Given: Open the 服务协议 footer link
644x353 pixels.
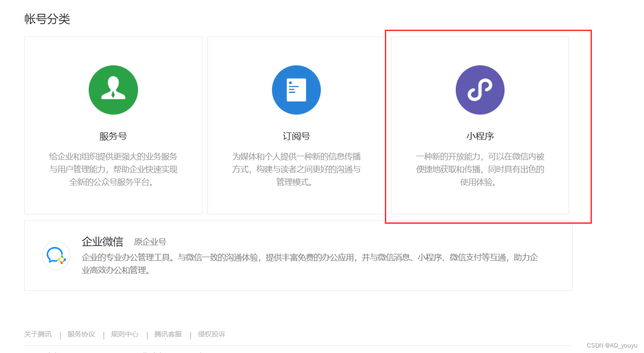Looking at the screenshot, I should pyautogui.click(x=81, y=334).
